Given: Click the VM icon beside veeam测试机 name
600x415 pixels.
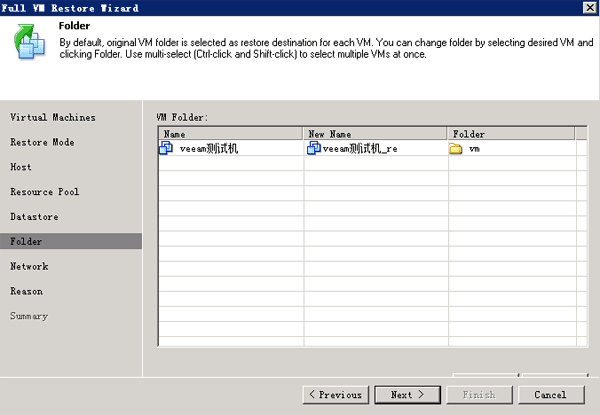Looking at the screenshot, I should (166, 148).
